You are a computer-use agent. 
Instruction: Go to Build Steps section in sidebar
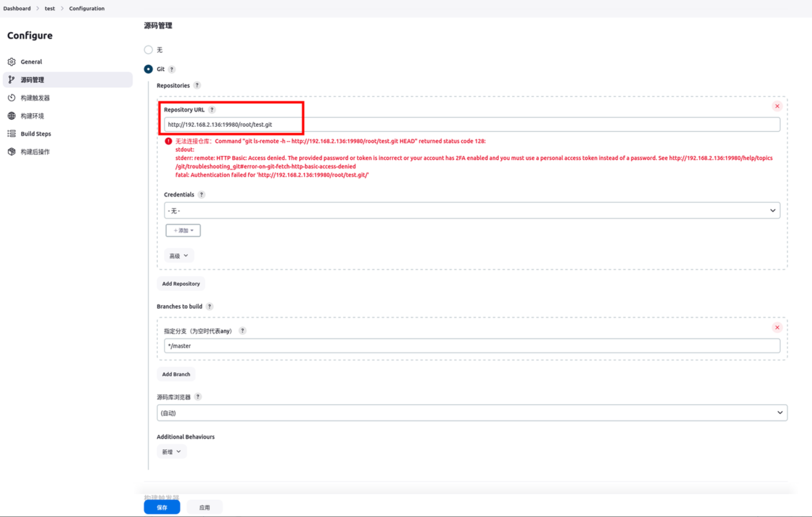[68, 134]
